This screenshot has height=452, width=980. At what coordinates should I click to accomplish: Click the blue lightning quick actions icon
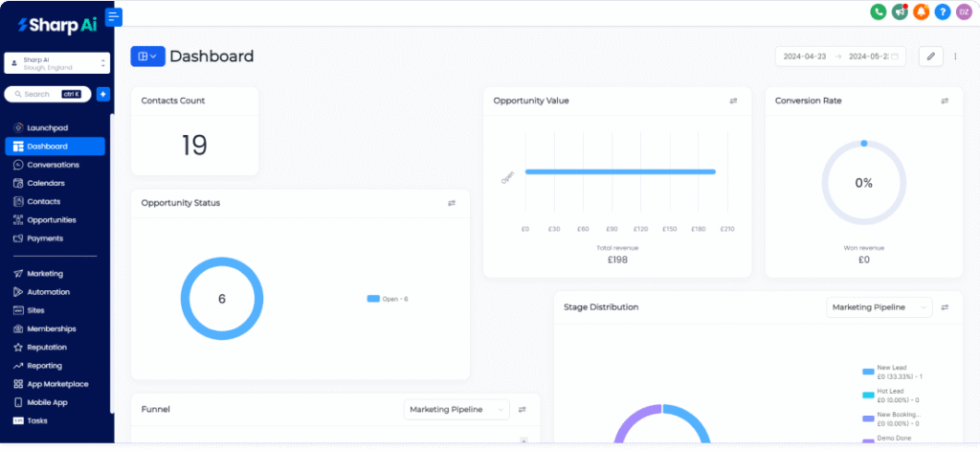click(x=103, y=94)
